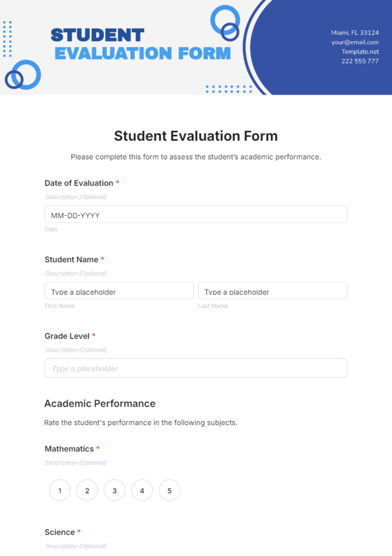Click the Last Name input field

coord(272,291)
